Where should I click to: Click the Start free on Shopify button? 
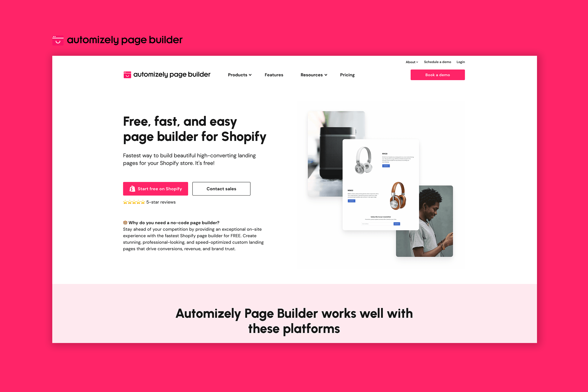coord(155,188)
